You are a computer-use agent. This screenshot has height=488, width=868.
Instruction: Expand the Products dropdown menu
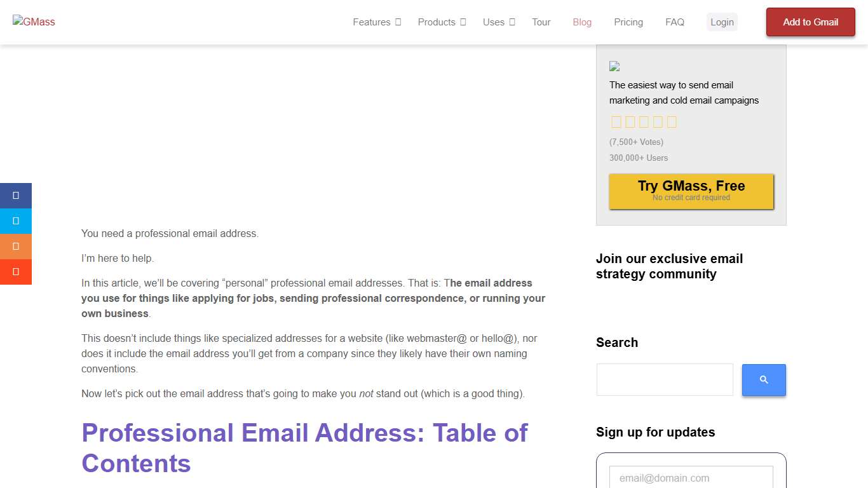point(441,22)
